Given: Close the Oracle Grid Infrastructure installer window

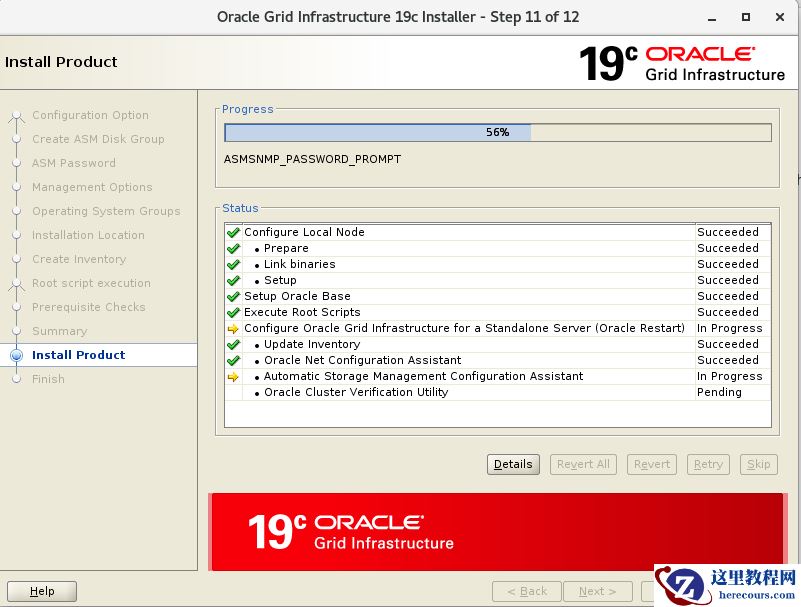Looking at the screenshot, I should point(780,17).
